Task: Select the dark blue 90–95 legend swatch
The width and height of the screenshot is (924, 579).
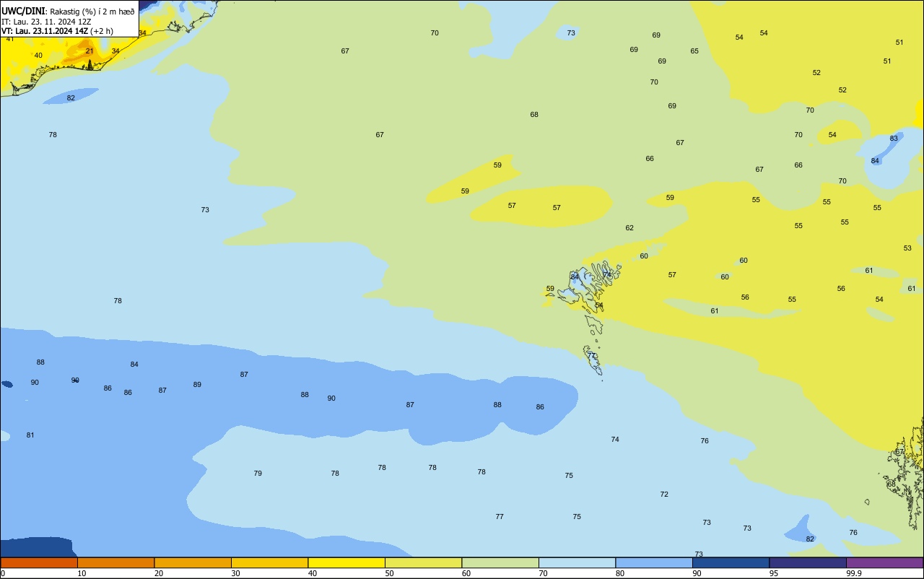Action: (731, 562)
